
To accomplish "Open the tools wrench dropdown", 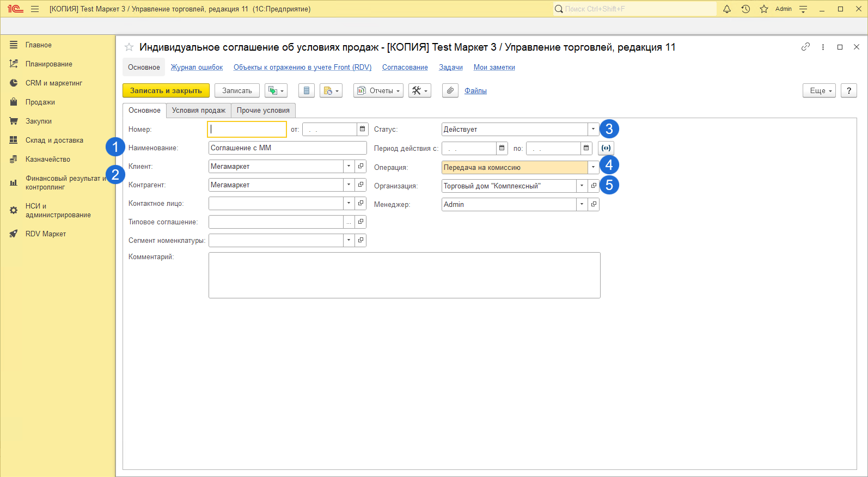I will point(420,90).
